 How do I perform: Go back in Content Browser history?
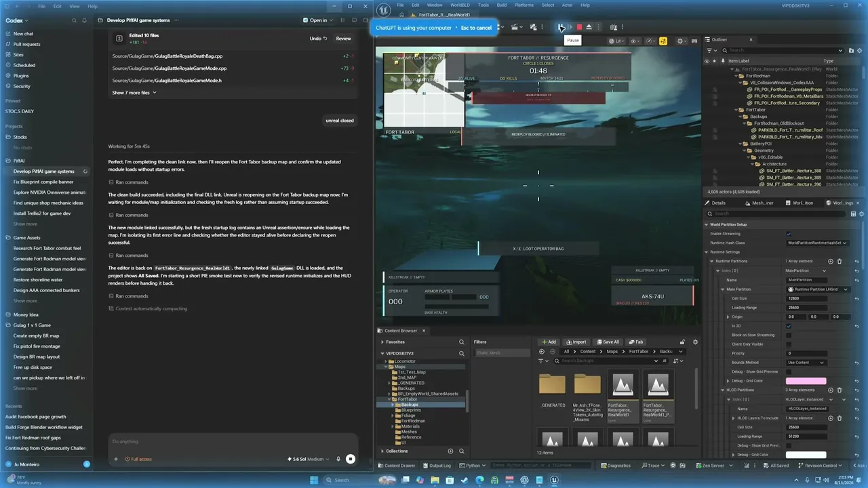tap(542, 351)
